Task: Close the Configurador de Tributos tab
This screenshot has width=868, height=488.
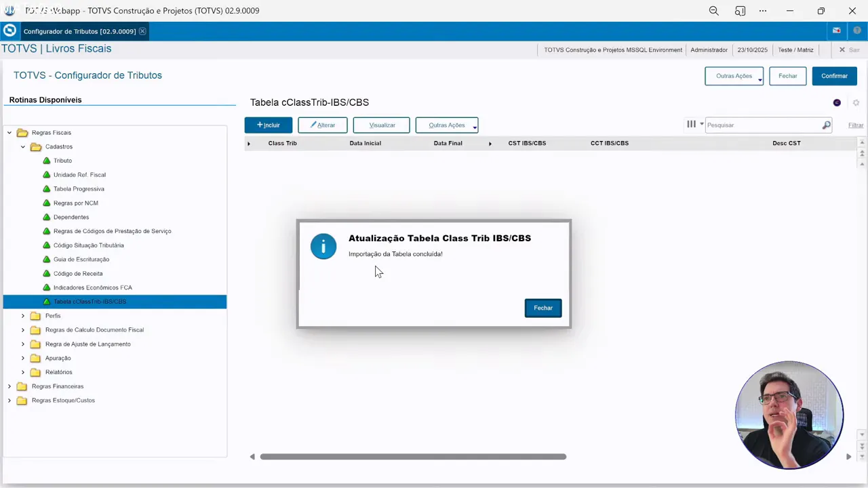Action: coord(142,32)
